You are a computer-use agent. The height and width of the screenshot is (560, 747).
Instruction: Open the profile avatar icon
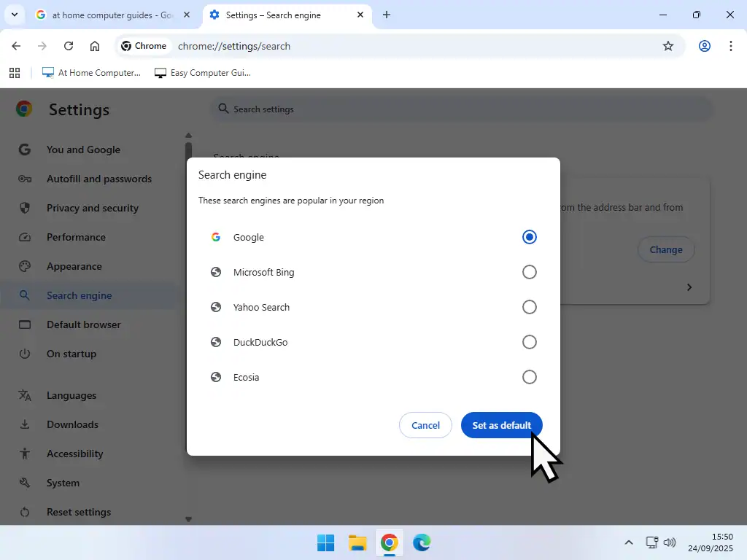click(704, 46)
